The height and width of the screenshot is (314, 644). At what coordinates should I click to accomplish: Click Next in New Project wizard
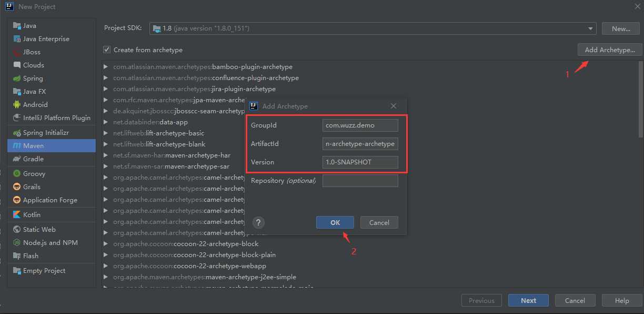pos(528,300)
